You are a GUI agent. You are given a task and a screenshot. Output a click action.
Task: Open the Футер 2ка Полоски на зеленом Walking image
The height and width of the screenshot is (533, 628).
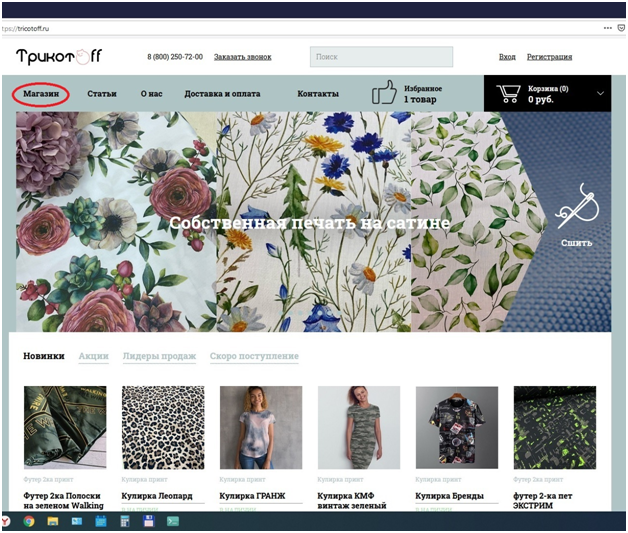(x=65, y=427)
